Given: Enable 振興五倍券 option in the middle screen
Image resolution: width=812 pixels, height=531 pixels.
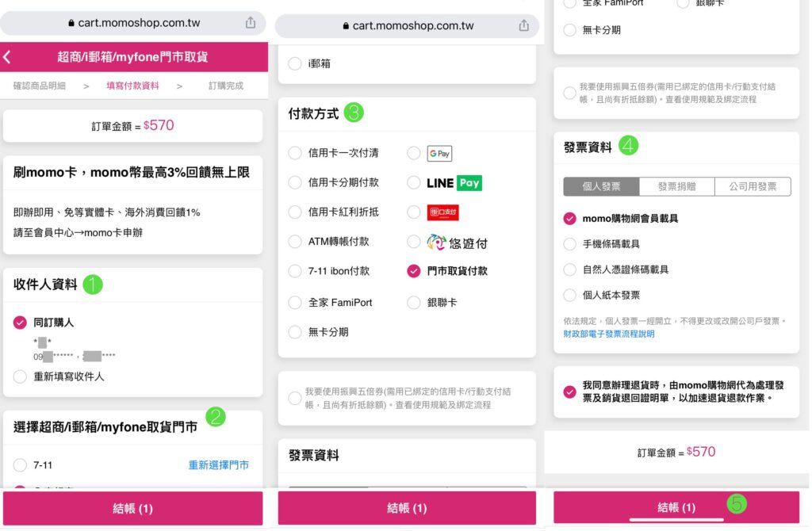Looking at the screenshot, I should tap(295, 398).
